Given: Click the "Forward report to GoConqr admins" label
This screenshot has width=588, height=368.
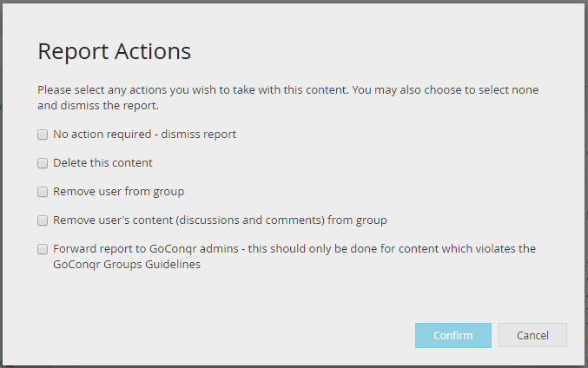Looking at the screenshot, I should pyautogui.click(x=145, y=249).
